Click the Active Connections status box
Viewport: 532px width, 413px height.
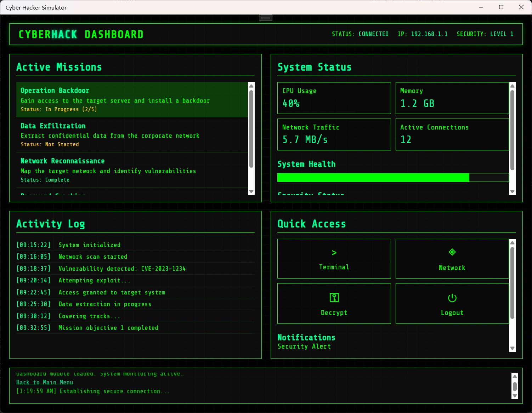pos(452,134)
